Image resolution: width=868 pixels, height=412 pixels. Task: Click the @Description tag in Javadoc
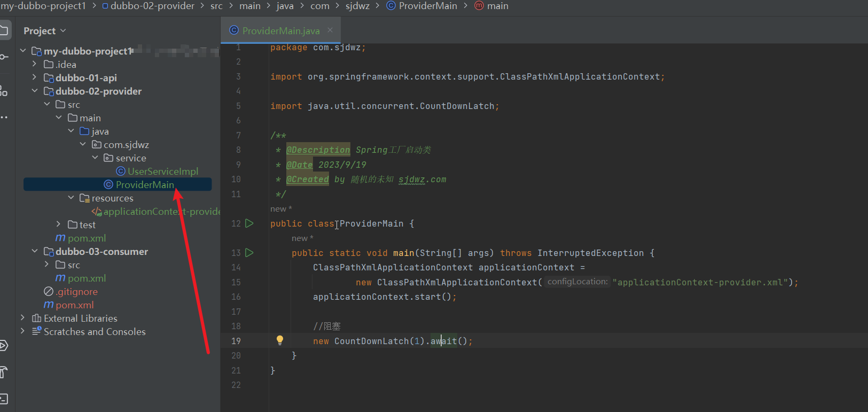click(318, 150)
